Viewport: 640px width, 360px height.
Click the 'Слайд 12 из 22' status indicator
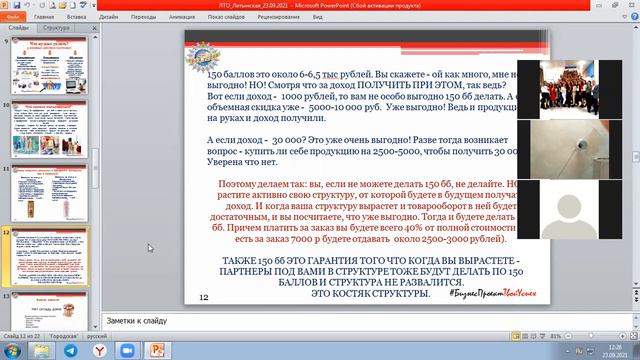(22, 336)
